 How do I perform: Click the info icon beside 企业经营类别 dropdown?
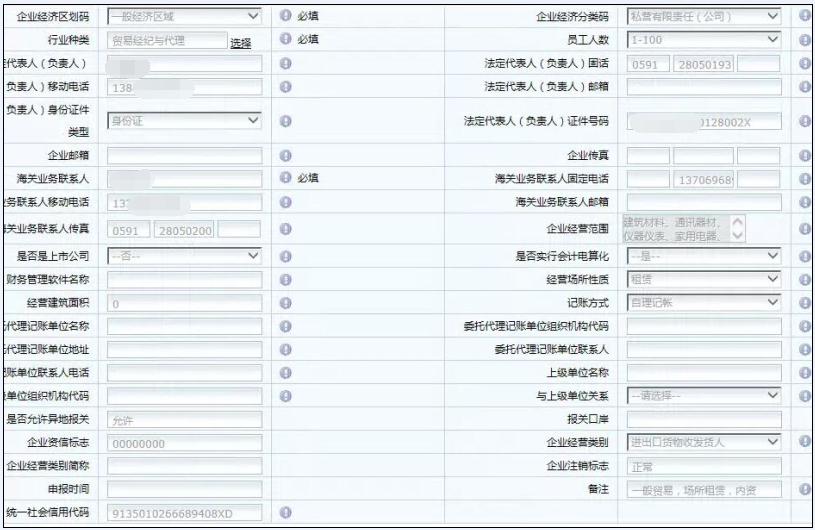(x=805, y=442)
